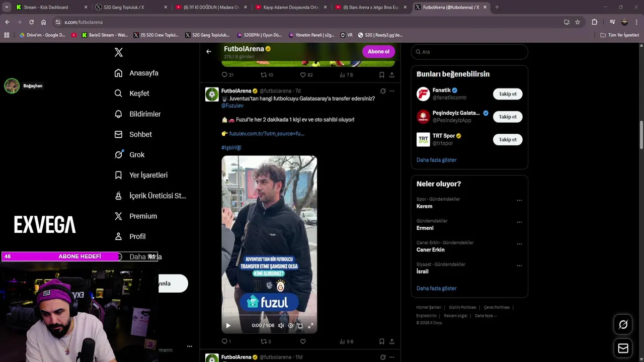Switch to Stars Arena x Jetgo tab
The image size is (644, 362).
point(371,7)
